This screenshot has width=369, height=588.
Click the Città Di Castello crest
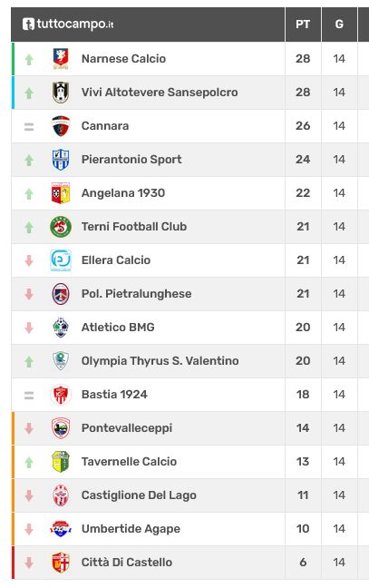point(61,562)
